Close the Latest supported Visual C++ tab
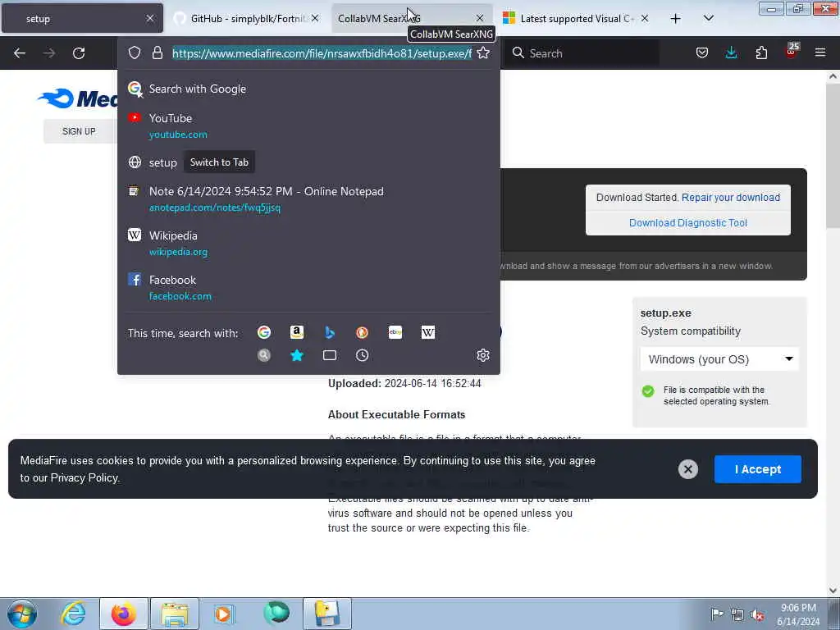This screenshot has width=840, height=630. click(645, 18)
